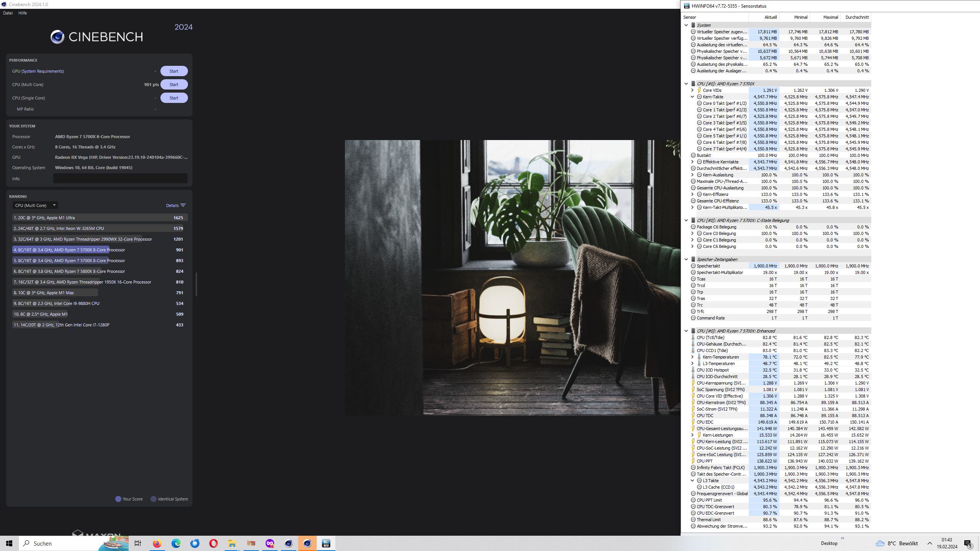
Task: Show hidden system tray icons
Action: [x=929, y=543]
